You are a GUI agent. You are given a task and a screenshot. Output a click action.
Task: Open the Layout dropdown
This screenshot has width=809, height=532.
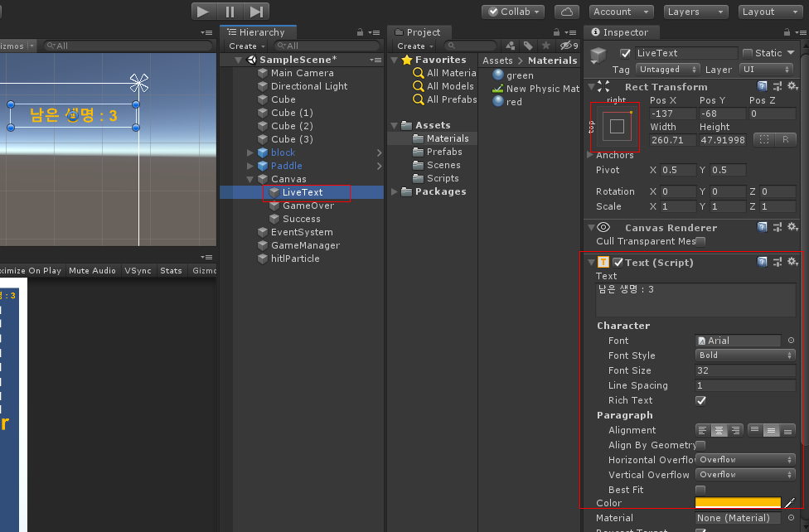point(771,12)
